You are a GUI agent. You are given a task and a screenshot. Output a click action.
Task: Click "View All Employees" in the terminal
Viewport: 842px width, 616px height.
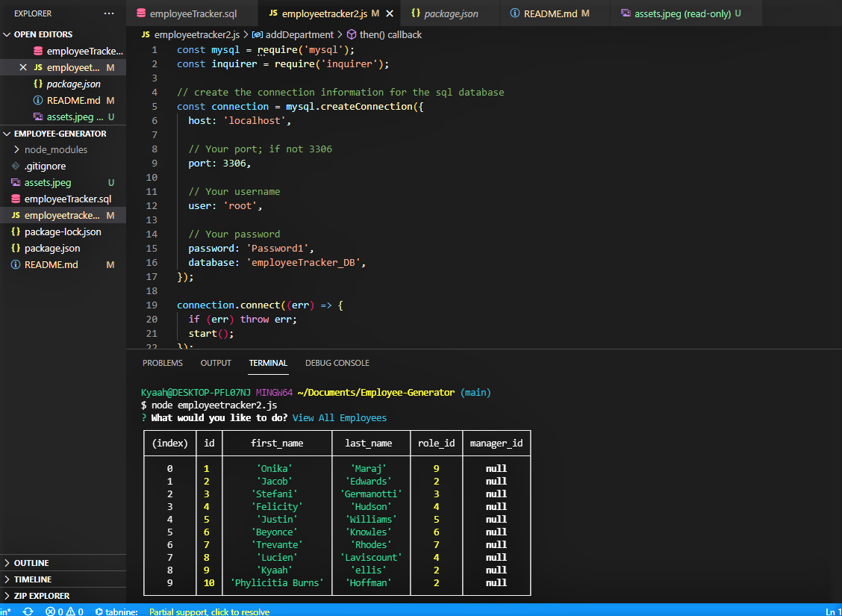[x=340, y=418]
